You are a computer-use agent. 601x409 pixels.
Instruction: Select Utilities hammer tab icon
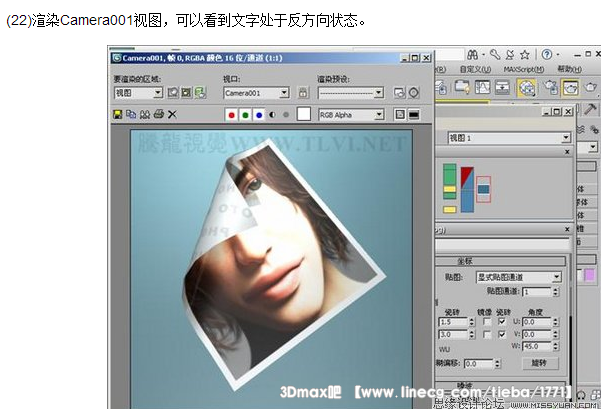pyautogui.click(x=590, y=109)
